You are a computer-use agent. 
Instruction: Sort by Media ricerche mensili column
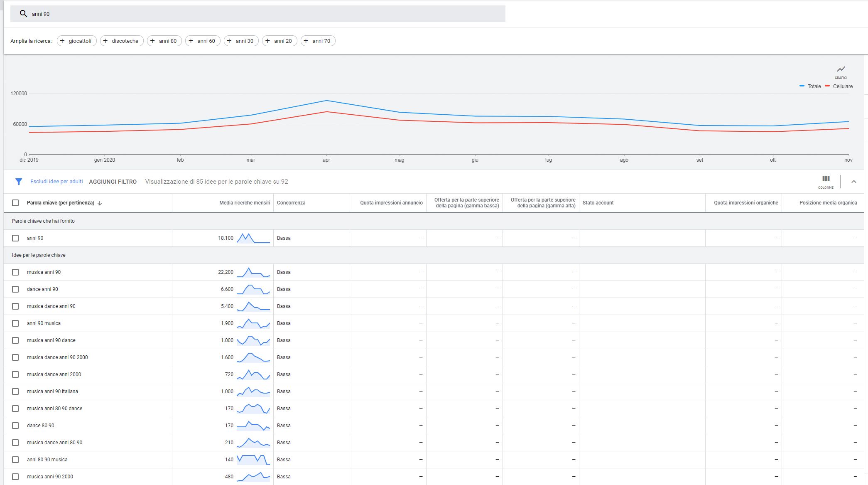245,203
